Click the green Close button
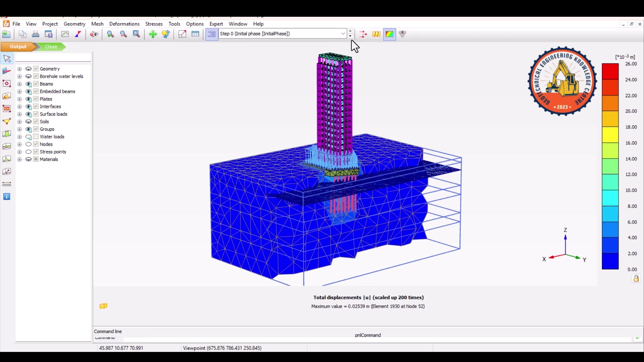Image resolution: width=644 pixels, height=362 pixels. pos(51,47)
